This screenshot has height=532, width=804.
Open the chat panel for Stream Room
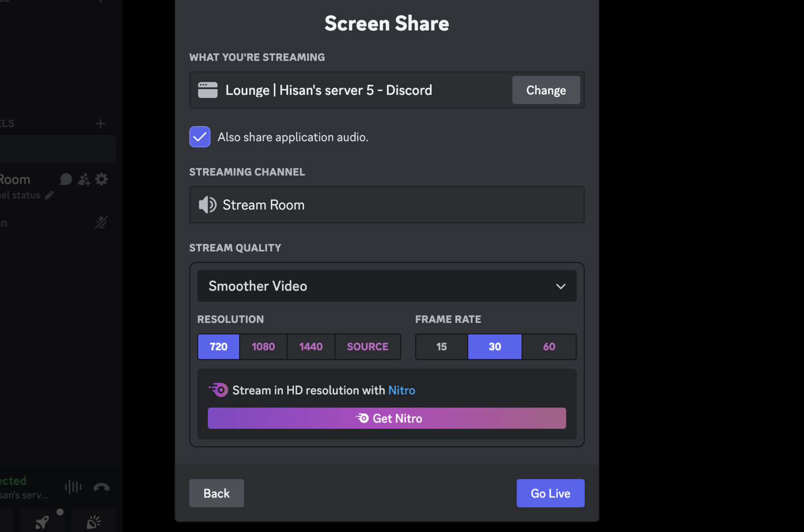(65, 179)
